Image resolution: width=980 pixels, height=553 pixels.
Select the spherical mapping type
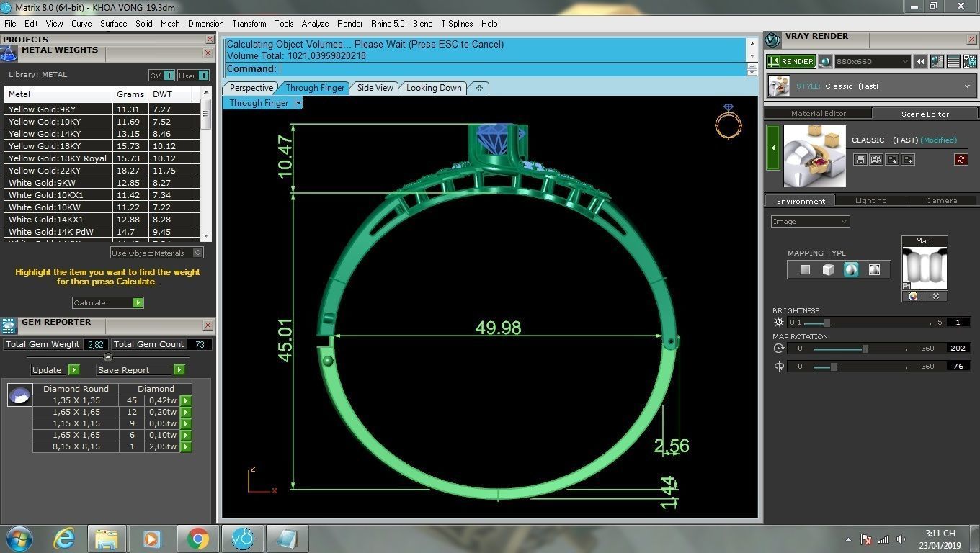[851, 270]
